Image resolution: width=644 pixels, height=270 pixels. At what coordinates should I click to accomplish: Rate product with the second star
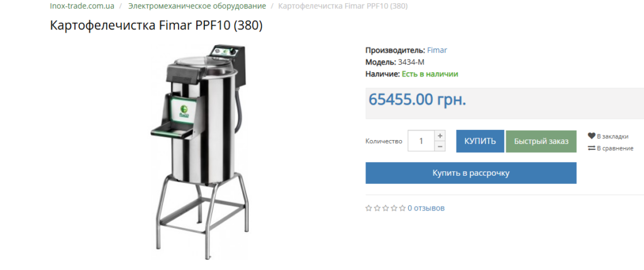(377, 208)
